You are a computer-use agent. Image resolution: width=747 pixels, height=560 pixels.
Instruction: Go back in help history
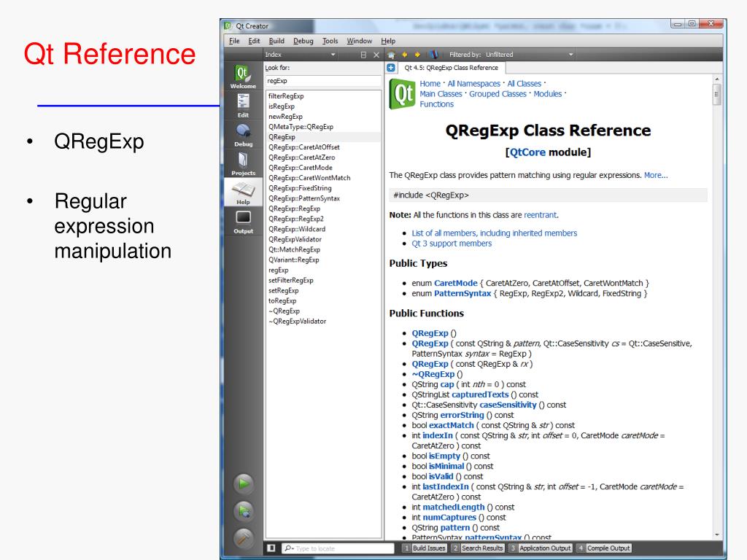(x=404, y=55)
